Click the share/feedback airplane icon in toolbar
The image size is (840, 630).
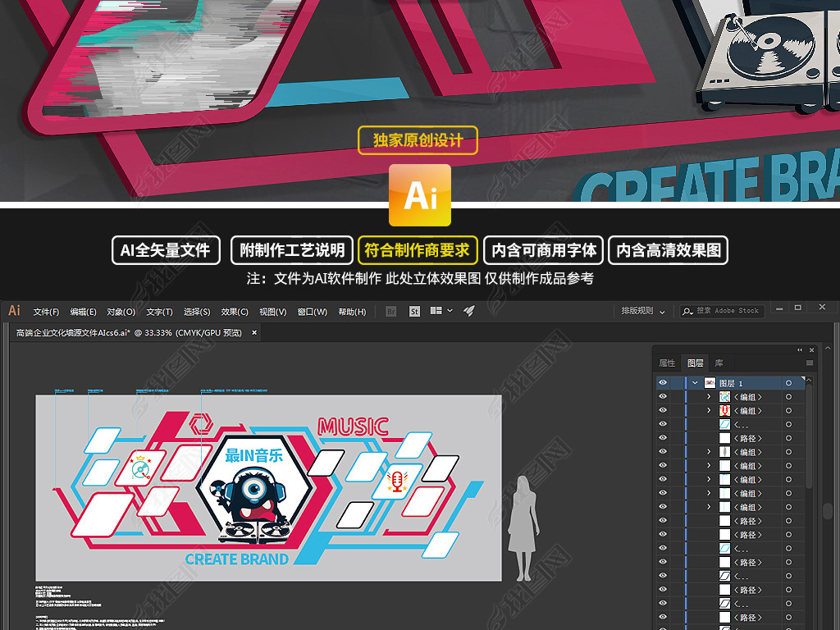point(468,311)
